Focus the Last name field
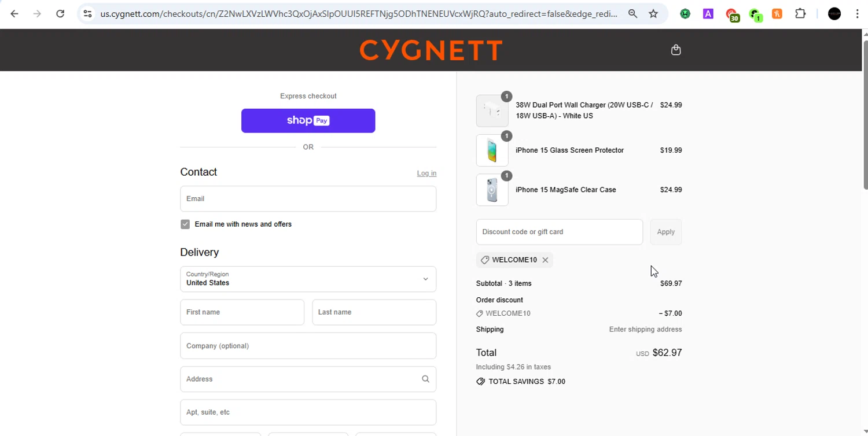This screenshot has height=436, width=868. click(x=374, y=312)
